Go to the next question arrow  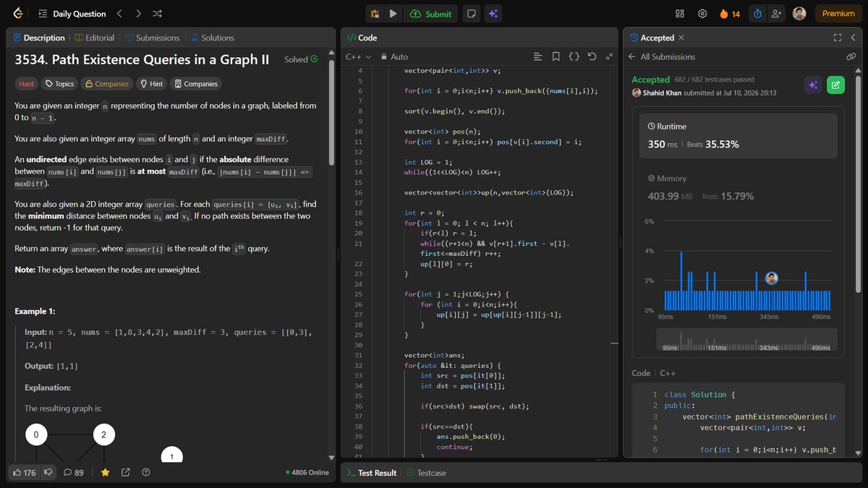[139, 14]
